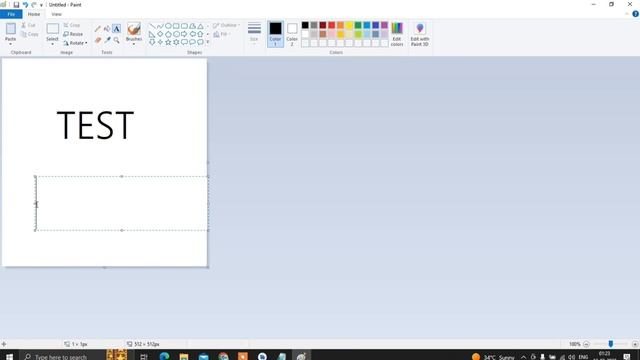Pick the Diamond shape
Viewport: 640px width, 360px height.
click(x=160, y=34)
